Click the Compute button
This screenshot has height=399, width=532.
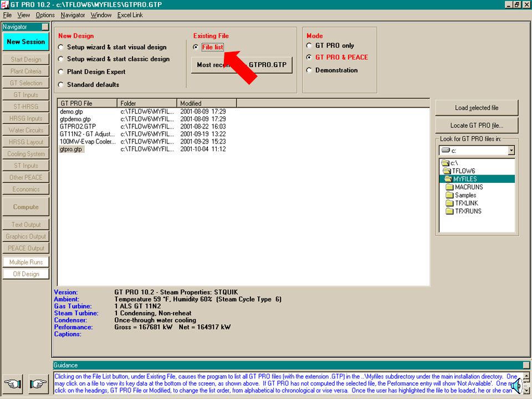26,207
